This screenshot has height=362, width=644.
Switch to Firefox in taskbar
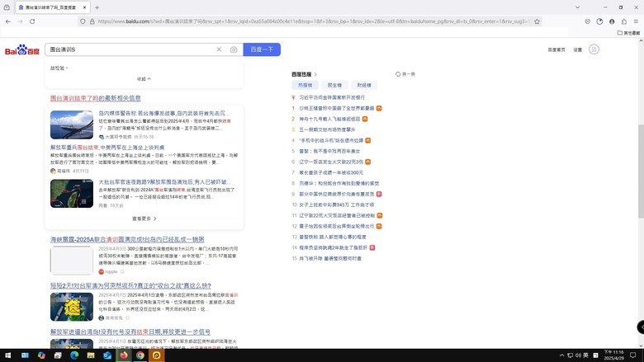coord(124,355)
